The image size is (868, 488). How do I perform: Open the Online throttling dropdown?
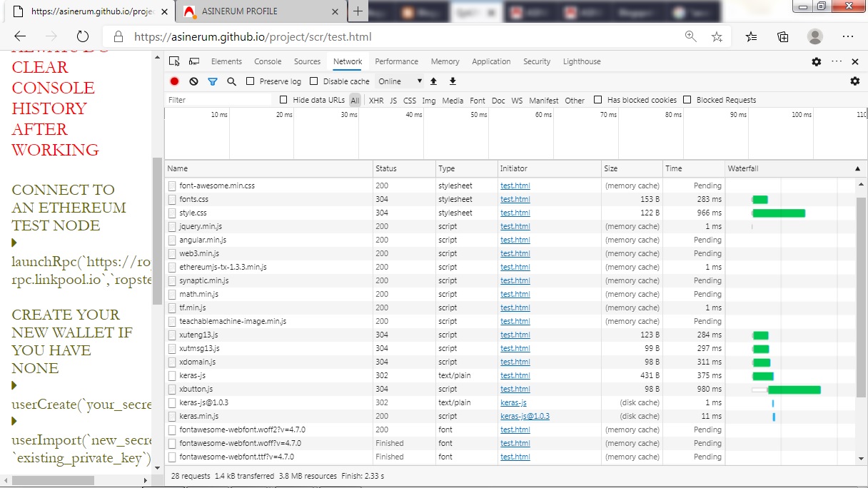[x=400, y=81]
